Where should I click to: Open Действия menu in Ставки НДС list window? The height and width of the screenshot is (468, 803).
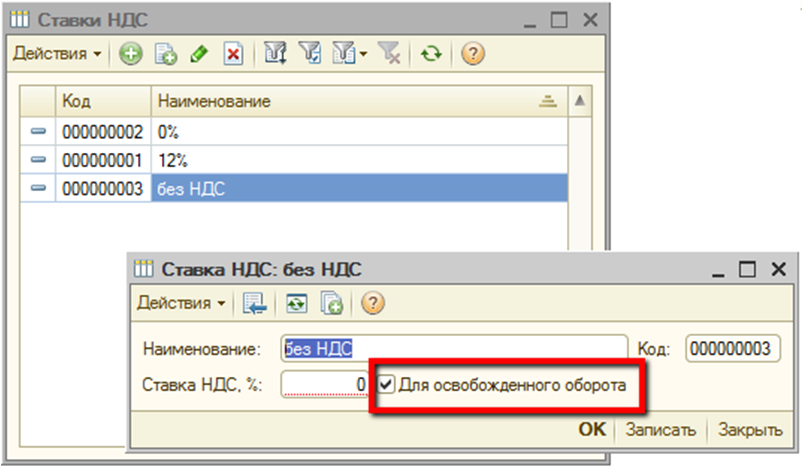click(x=57, y=54)
